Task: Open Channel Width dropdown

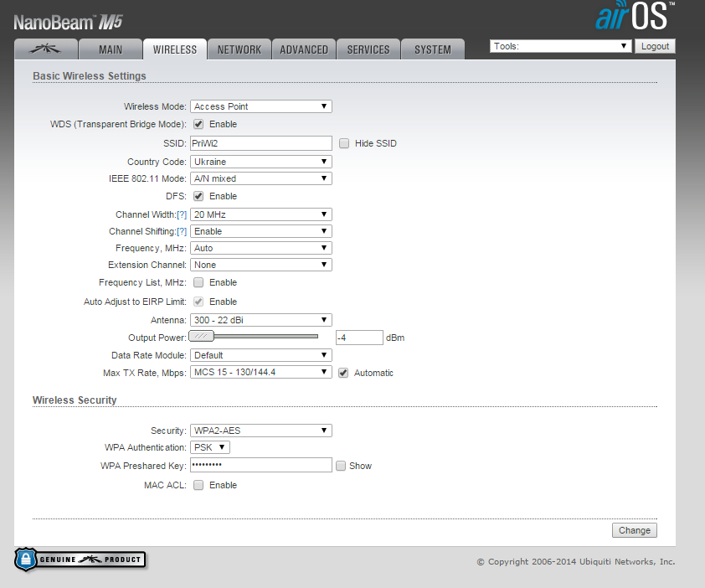Action: click(260, 214)
